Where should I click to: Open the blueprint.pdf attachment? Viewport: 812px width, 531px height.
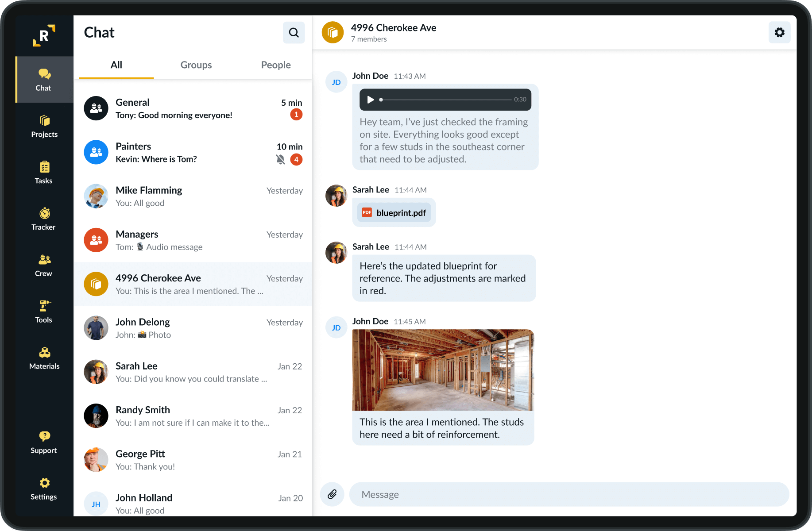[x=394, y=213]
